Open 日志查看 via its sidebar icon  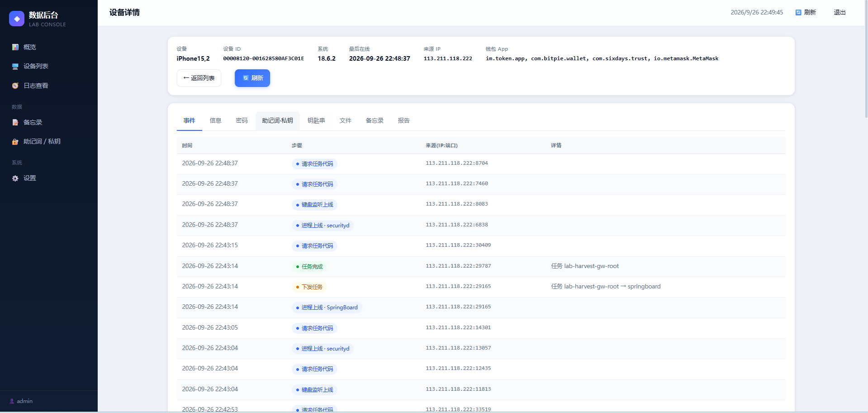(x=15, y=86)
